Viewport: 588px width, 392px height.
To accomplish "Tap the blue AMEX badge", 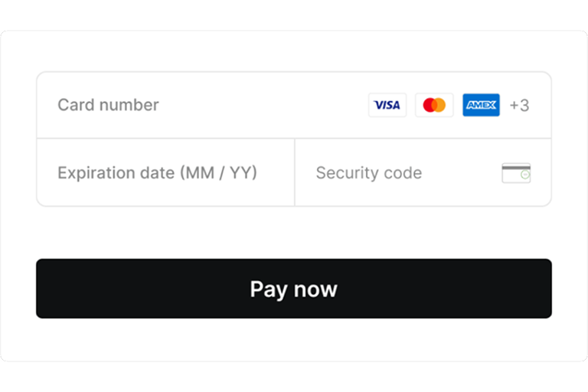I will (481, 105).
